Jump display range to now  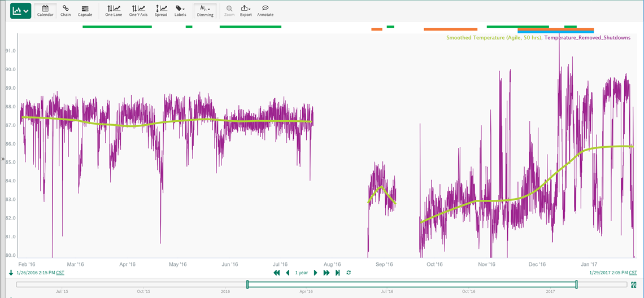coord(337,273)
